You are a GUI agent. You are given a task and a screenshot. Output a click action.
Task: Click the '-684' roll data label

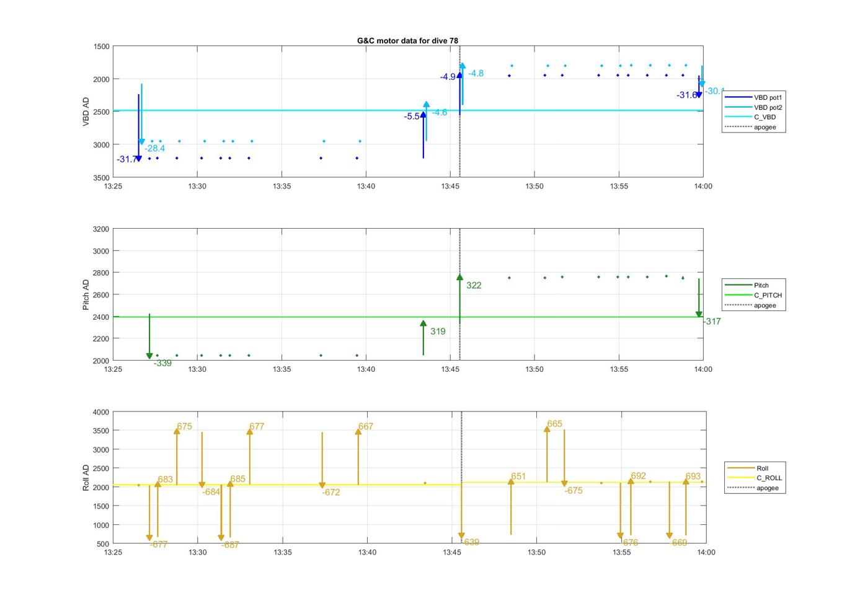pos(211,492)
